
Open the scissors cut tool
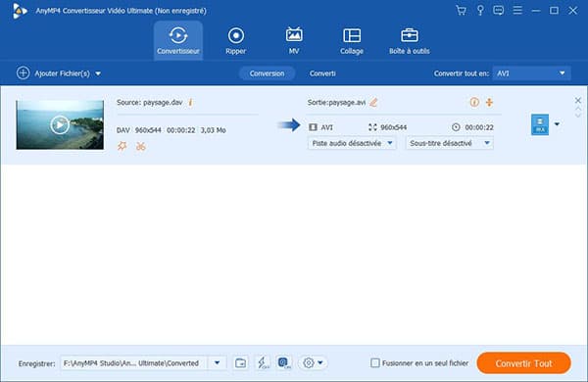tap(141, 146)
